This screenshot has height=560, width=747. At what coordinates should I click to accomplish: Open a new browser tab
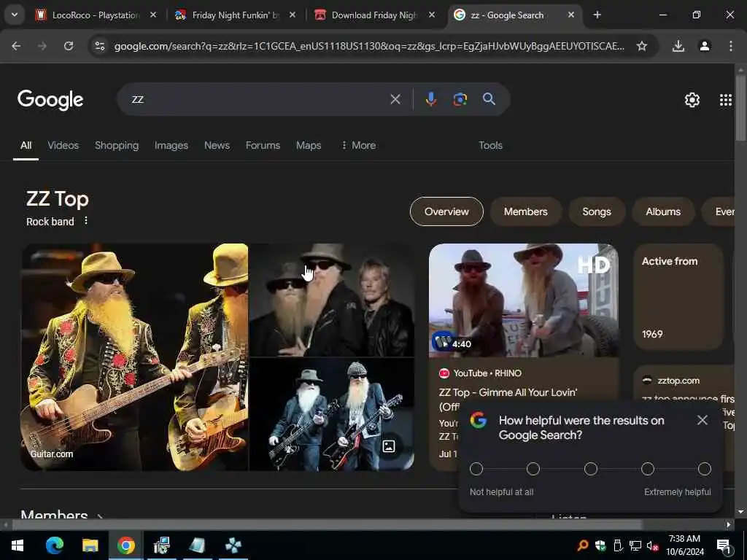coord(597,15)
